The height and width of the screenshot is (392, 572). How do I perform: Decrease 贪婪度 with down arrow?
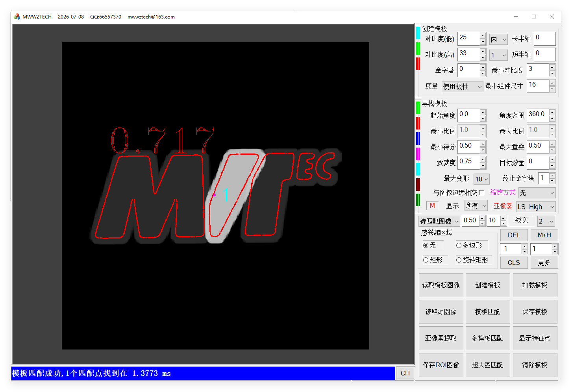point(483,166)
